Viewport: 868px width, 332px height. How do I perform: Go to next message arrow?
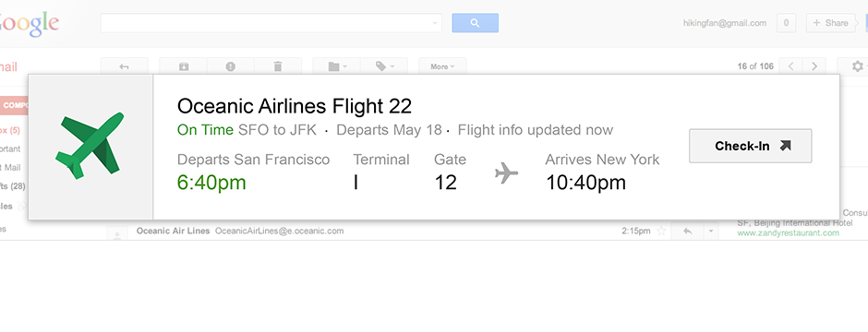tap(814, 66)
